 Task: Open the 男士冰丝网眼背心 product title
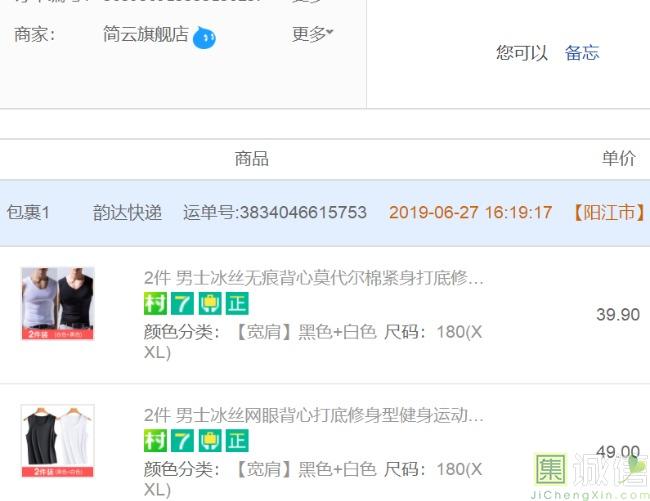[314, 415]
